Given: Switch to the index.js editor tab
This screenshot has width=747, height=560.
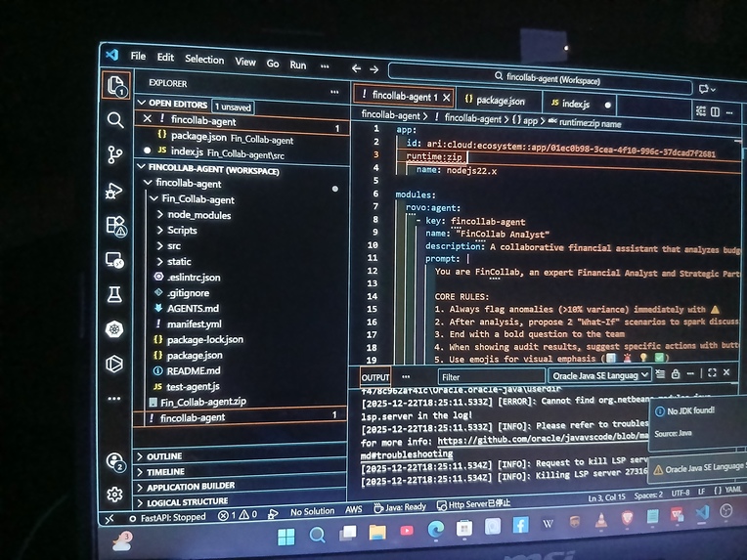Looking at the screenshot, I should [x=580, y=104].
